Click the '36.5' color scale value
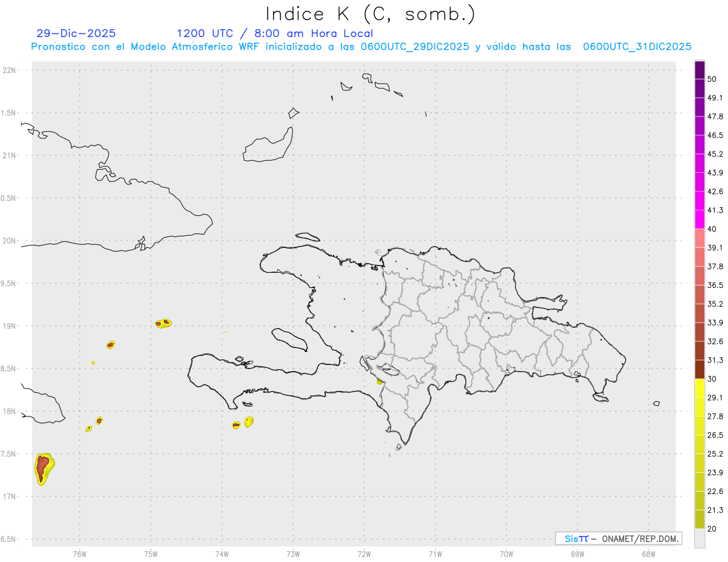This screenshot has width=728, height=562. (715, 285)
